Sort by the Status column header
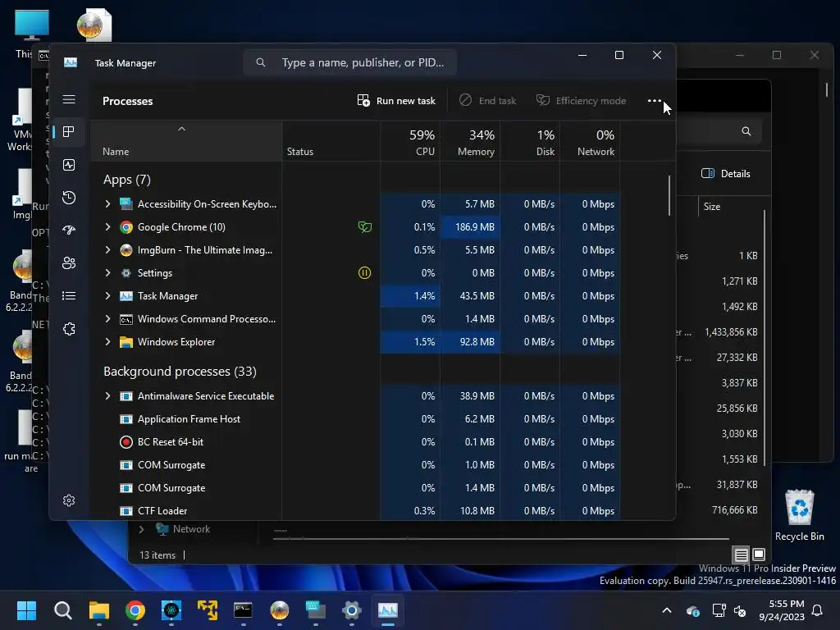The width and height of the screenshot is (840, 630). [x=331, y=142]
